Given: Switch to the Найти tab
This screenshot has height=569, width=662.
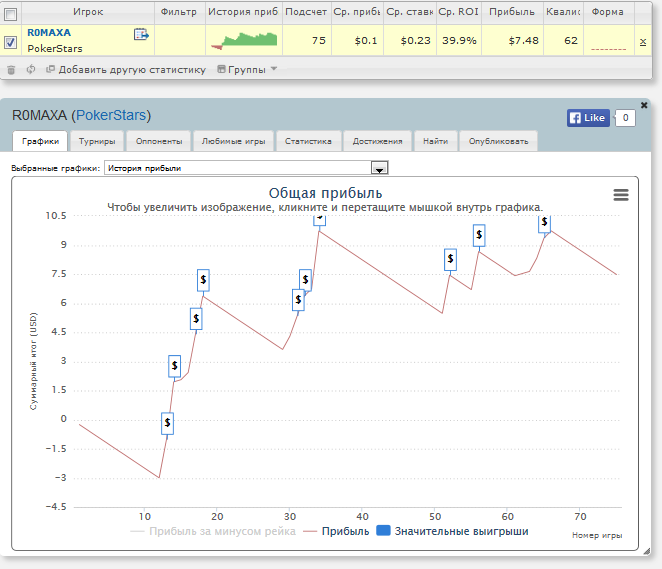Looking at the screenshot, I should tap(435, 141).
